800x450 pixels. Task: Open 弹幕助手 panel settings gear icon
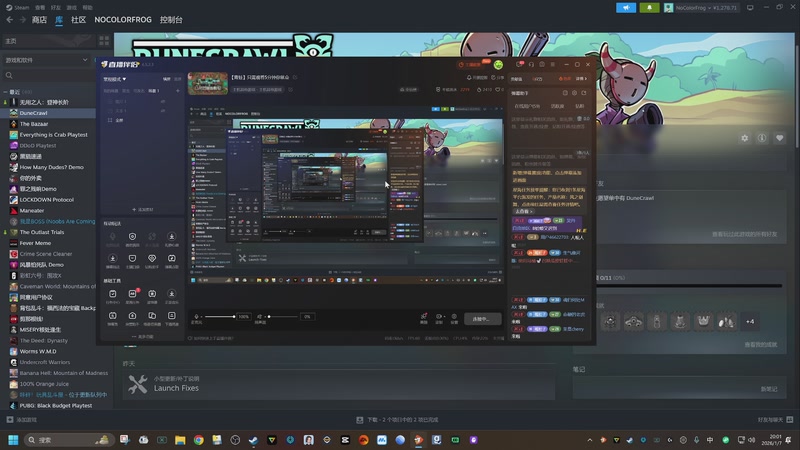point(574,93)
